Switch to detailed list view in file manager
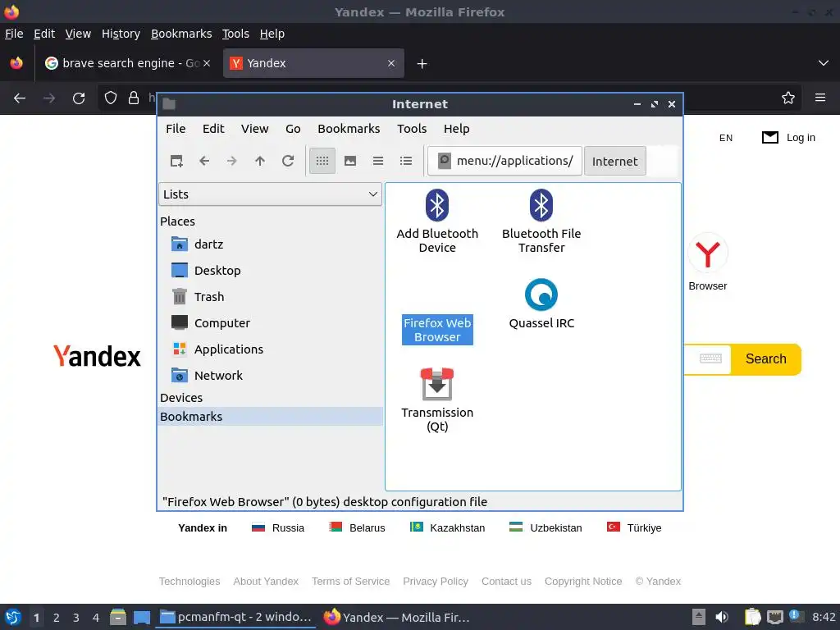The image size is (840, 630). pyautogui.click(x=406, y=161)
